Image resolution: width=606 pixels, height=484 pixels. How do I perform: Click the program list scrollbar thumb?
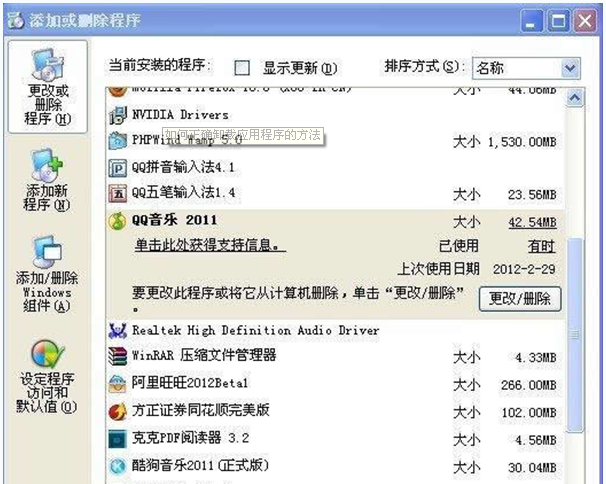[x=575, y=334]
